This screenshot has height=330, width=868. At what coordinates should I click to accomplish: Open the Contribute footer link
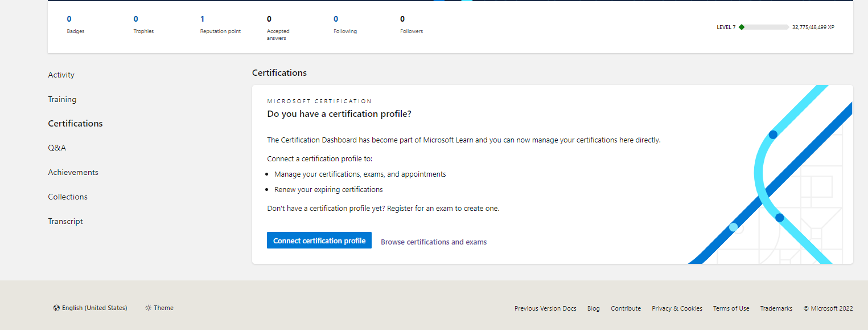(x=626, y=308)
